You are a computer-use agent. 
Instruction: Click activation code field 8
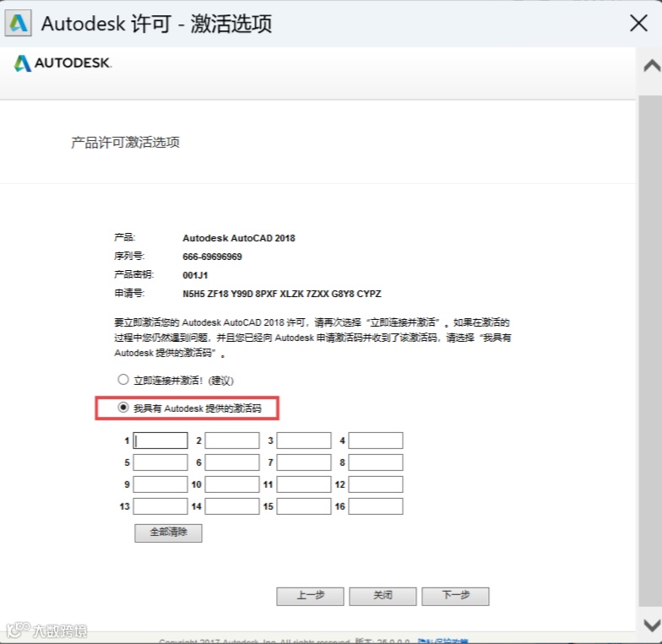376,463
